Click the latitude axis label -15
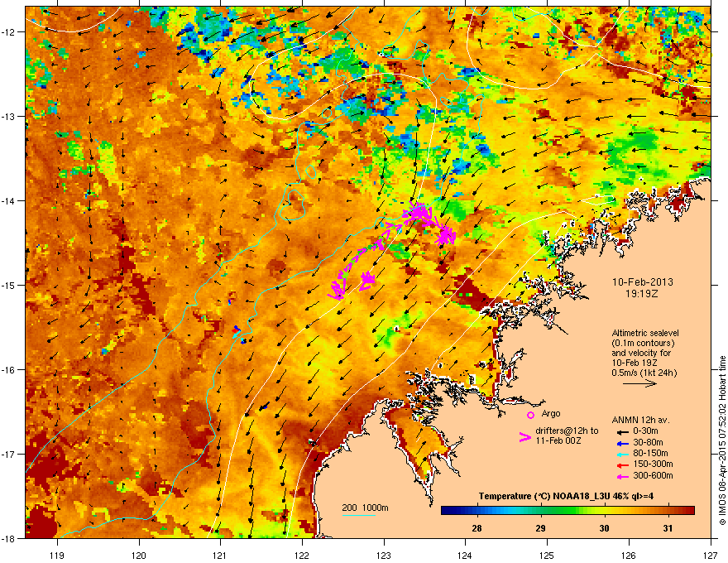The image size is (728, 563). 8,285
